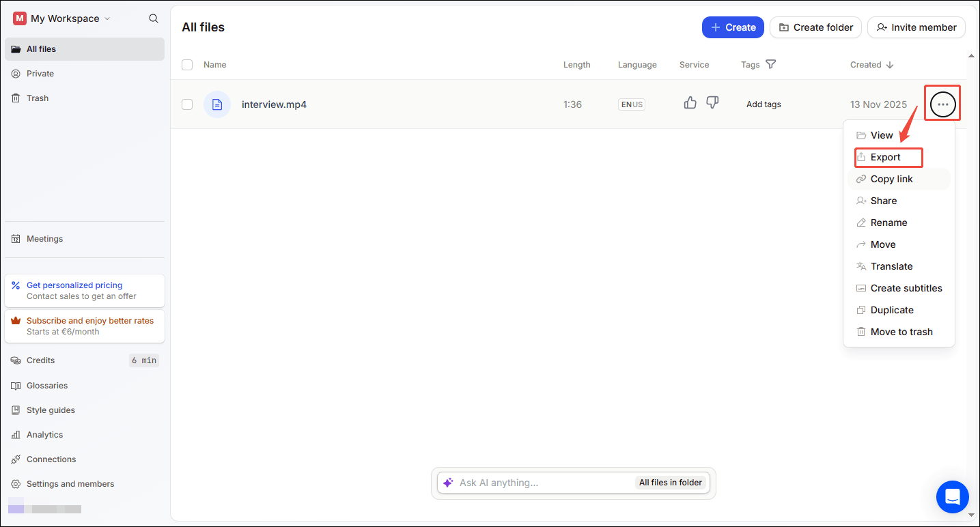Click the interview.mp4 document file icon
The width and height of the screenshot is (980, 527).
[216, 104]
